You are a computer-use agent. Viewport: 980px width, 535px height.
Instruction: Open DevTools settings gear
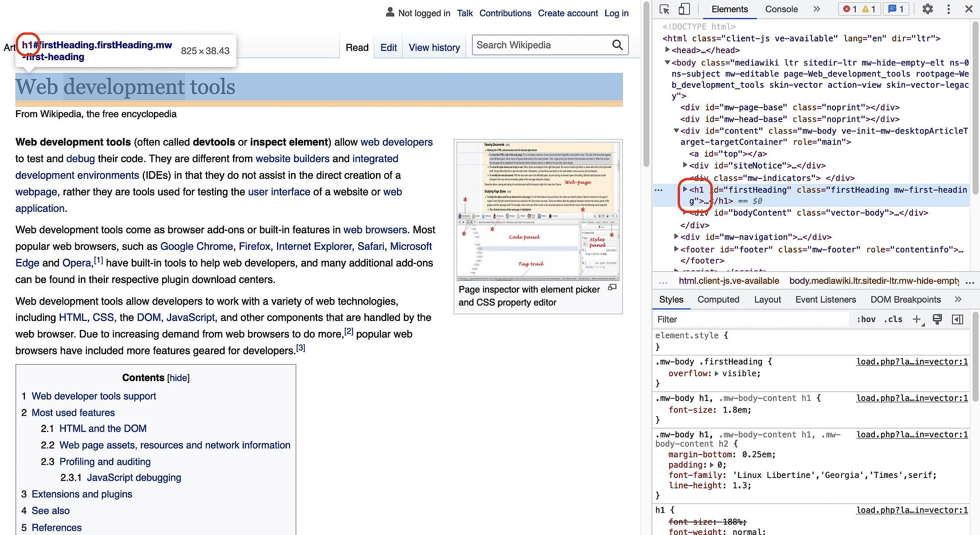tap(928, 9)
